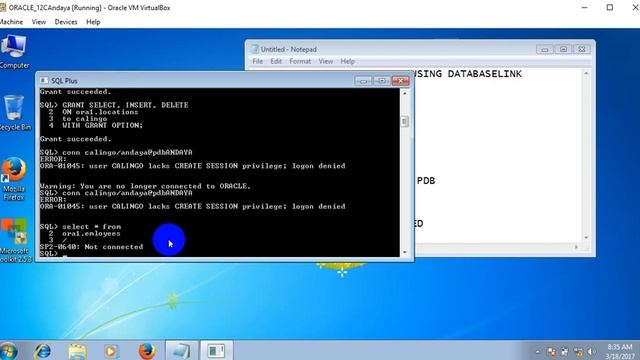The height and width of the screenshot is (360, 640).
Task: Click the SQL Plus vertical scroll thumb
Action: pos(404,121)
